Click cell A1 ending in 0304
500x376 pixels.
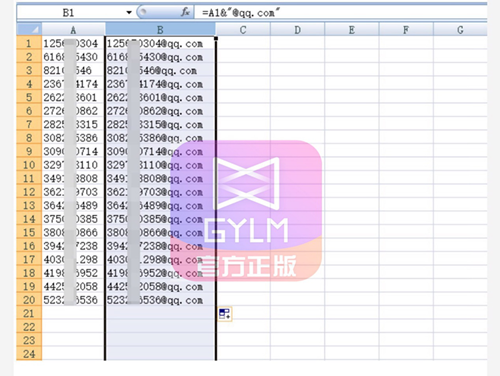click(x=73, y=43)
